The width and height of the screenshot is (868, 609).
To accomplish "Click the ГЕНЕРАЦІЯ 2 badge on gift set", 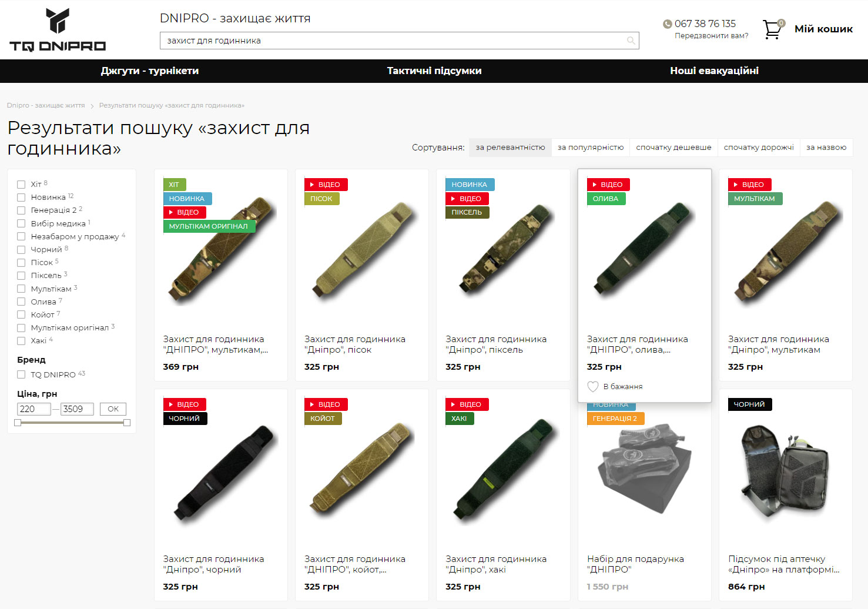I will pyautogui.click(x=615, y=419).
